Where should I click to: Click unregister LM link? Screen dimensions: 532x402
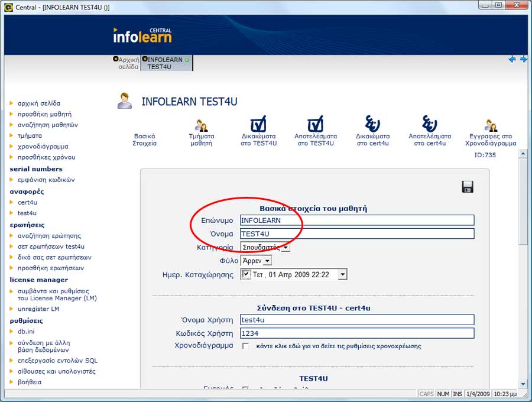point(38,309)
